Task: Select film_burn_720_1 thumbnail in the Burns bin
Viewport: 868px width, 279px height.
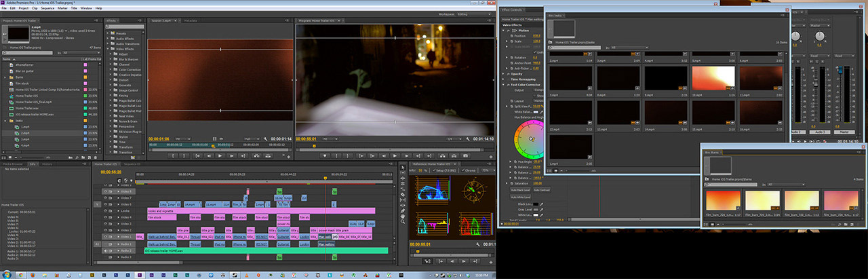Action: pyautogui.click(x=723, y=200)
